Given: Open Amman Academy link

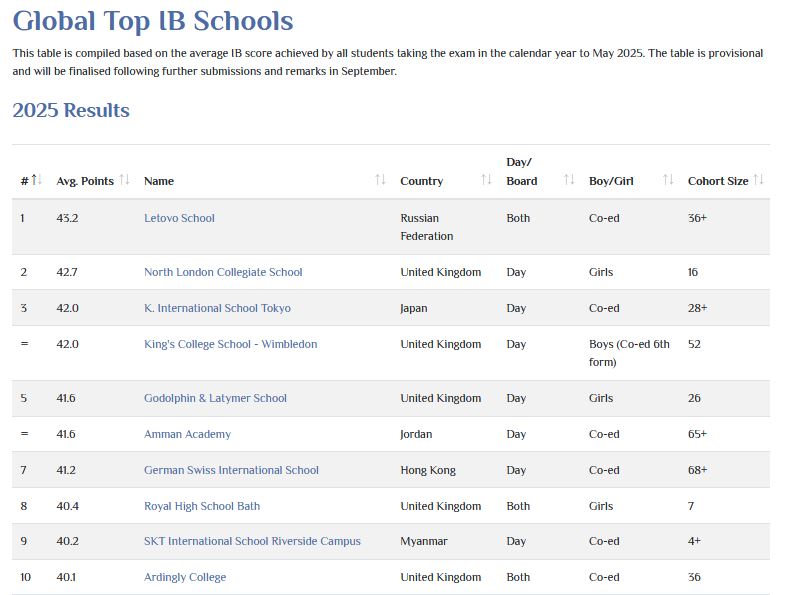Looking at the screenshot, I should 187,434.
